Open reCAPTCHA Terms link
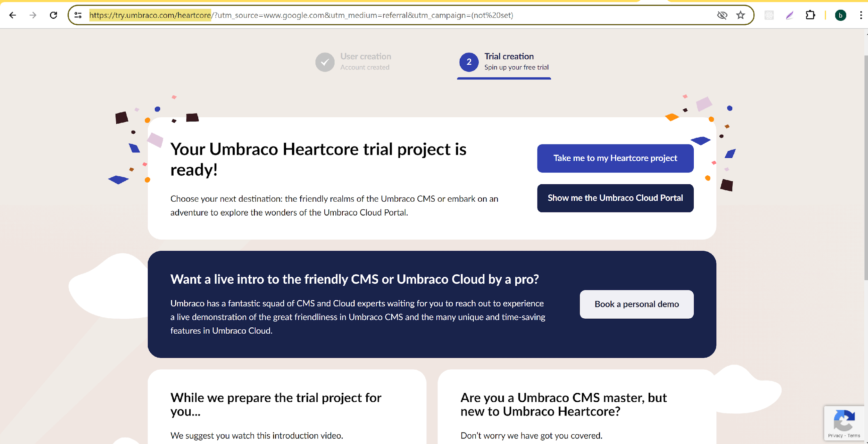868x444 pixels. 854,436
